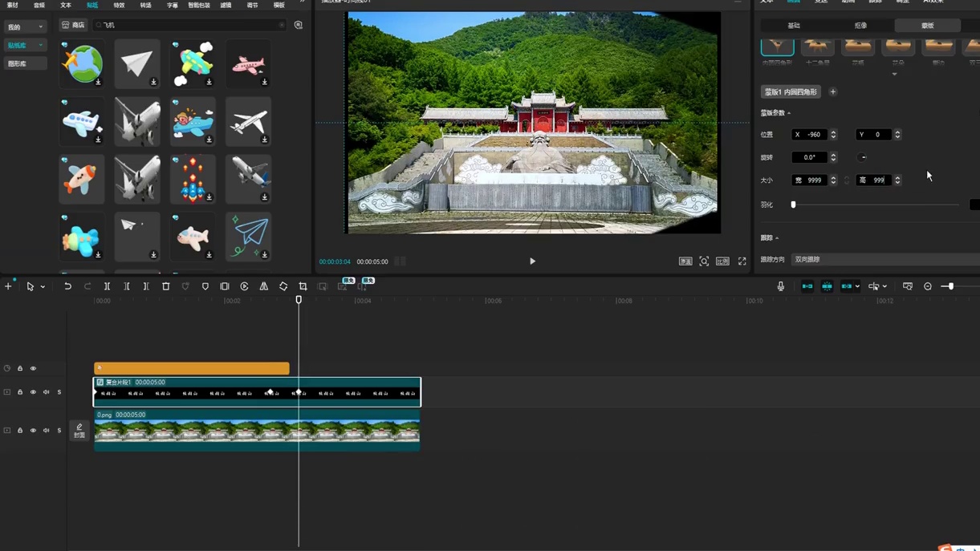
Task: Click the reverse playback icon
Action: click(x=244, y=286)
